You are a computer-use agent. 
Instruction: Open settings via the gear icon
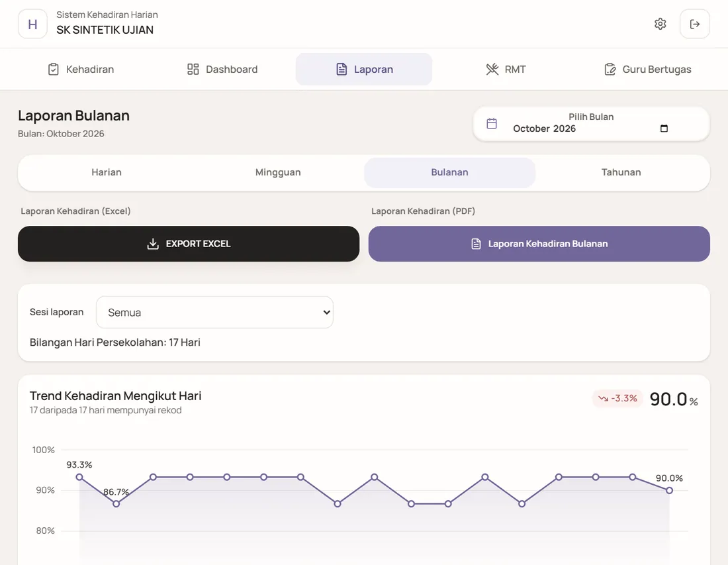(x=660, y=24)
